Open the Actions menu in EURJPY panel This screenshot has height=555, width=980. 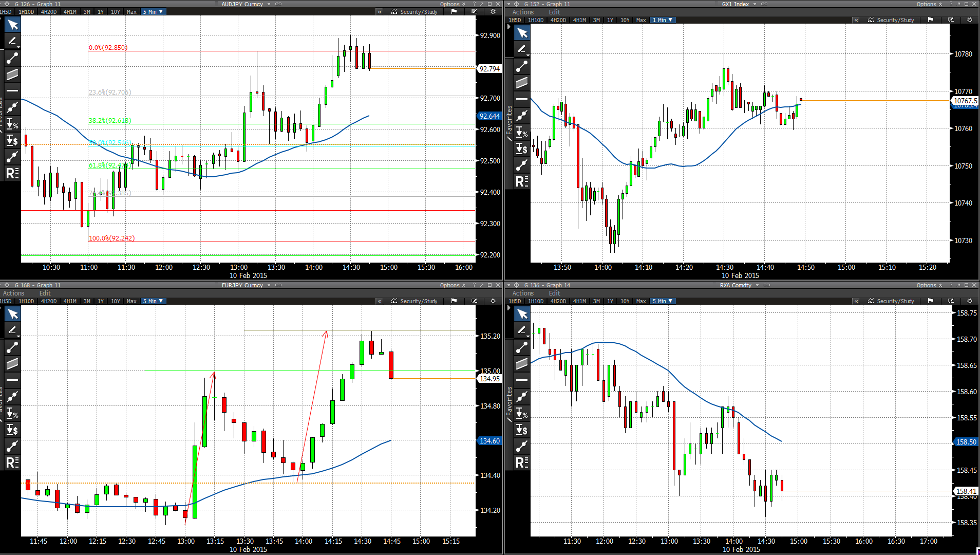pyautogui.click(x=13, y=293)
